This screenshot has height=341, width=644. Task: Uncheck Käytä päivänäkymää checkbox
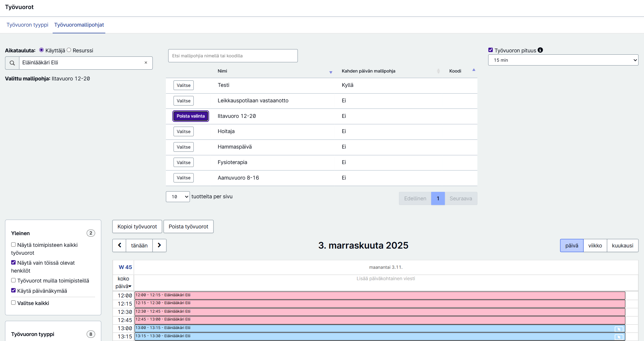[13, 290]
